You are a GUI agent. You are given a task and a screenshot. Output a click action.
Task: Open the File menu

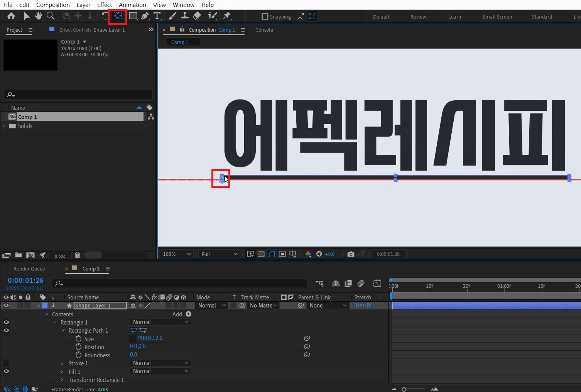click(x=8, y=5)
